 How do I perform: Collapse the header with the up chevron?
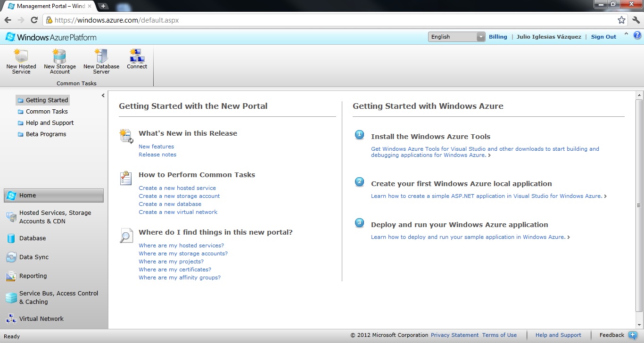(x=626, y=34)
